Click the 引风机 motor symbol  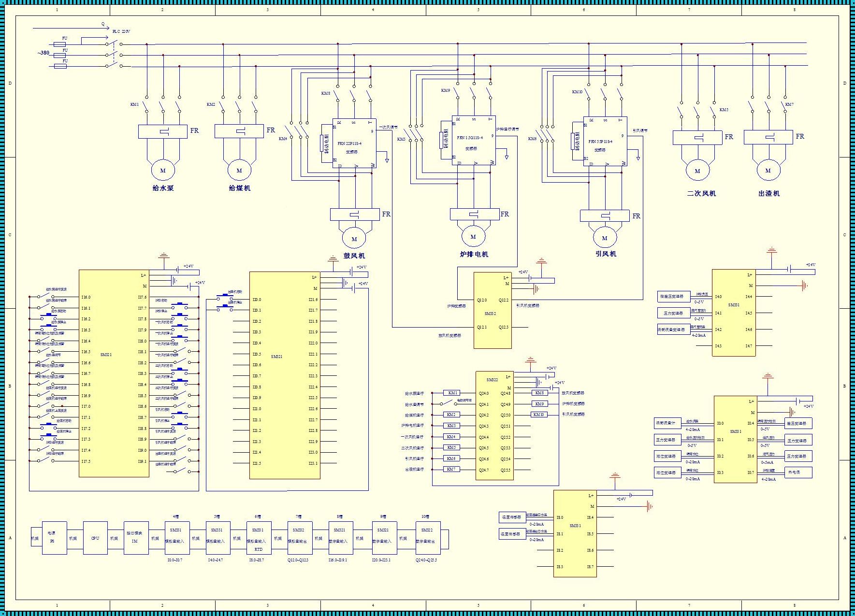tap(605, 238)
